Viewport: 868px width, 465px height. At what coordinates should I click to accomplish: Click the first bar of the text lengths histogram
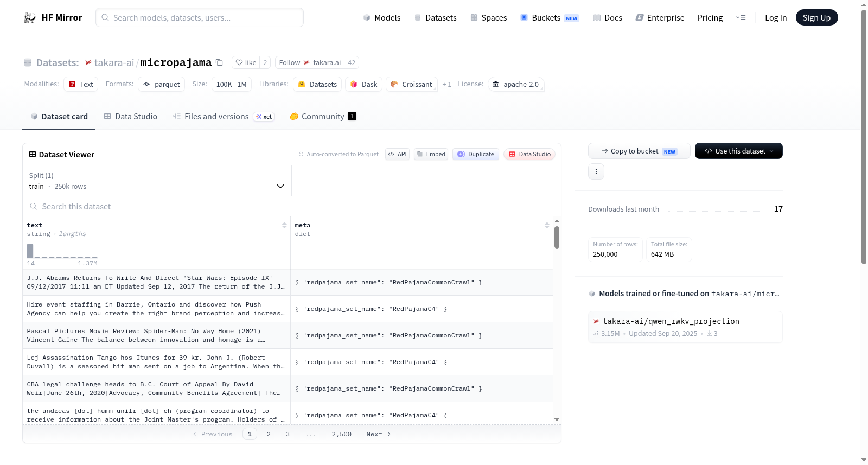tap(30, 250)
